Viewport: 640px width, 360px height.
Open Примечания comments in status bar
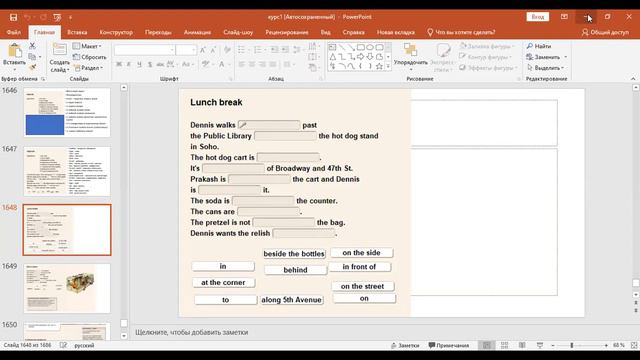pyautogui.click(x=448, y=345)
